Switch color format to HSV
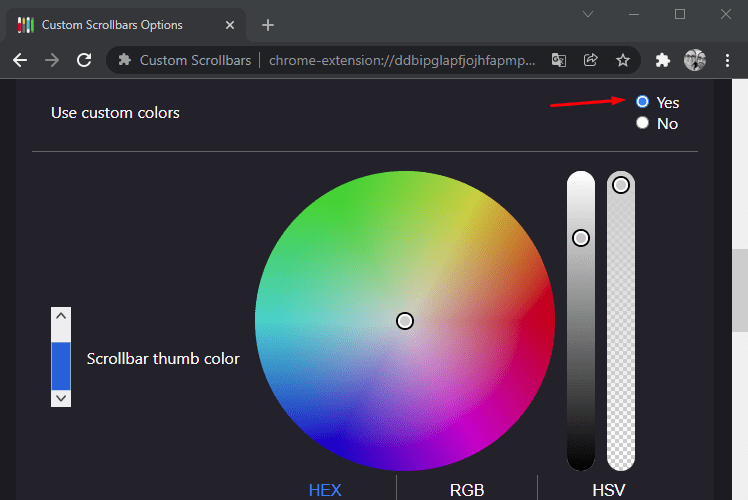This screenshot has width=748, height=500. coord(609,490)
